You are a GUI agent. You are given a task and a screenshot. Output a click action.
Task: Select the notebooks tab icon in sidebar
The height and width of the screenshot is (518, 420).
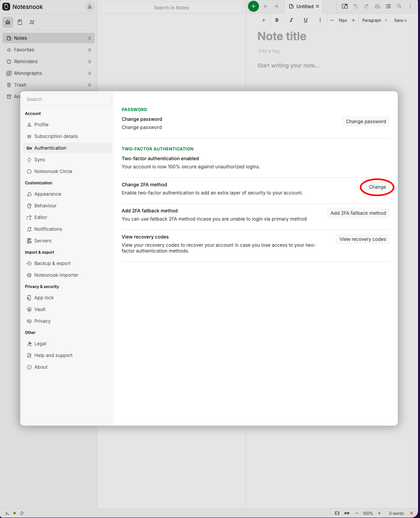point(20,22)
